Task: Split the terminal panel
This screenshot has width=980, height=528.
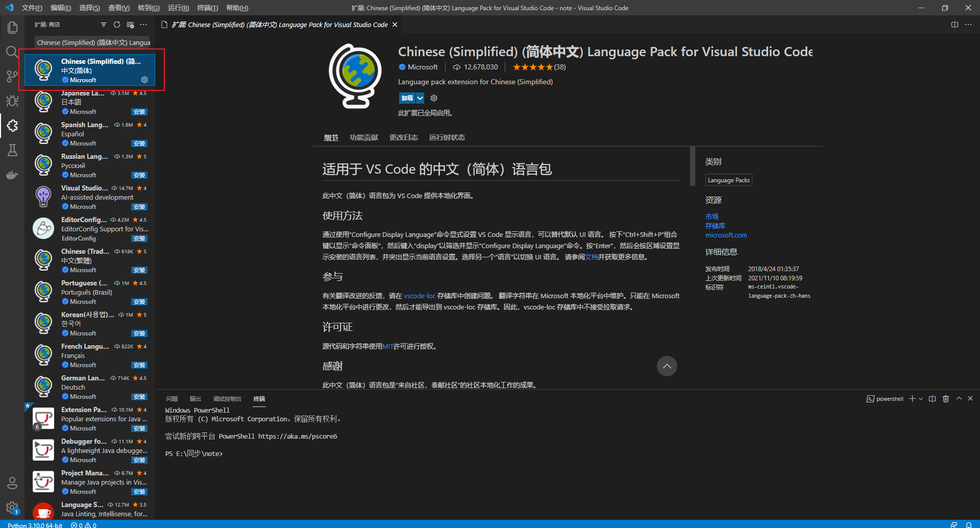Action: 932,399
